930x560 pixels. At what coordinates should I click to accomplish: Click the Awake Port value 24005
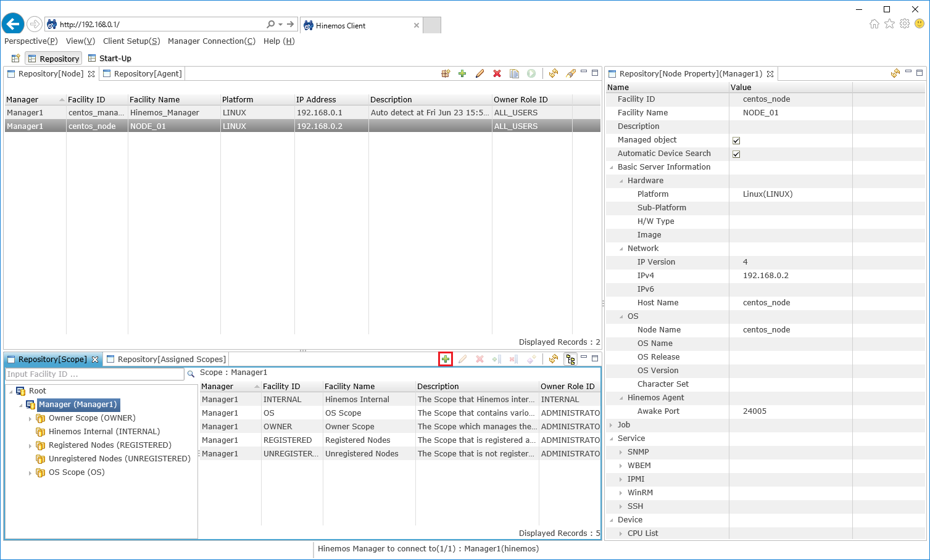(x=755, y=411)
